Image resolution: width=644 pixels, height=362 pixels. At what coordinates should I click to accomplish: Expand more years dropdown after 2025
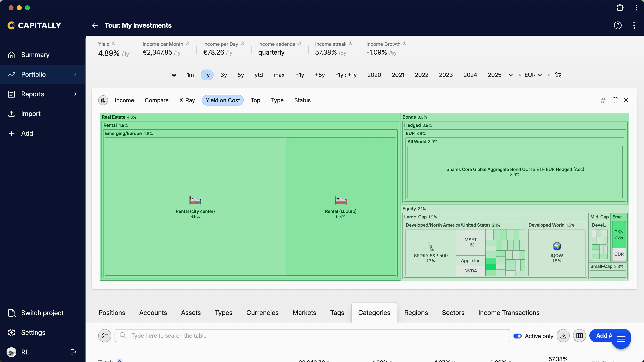511,75
